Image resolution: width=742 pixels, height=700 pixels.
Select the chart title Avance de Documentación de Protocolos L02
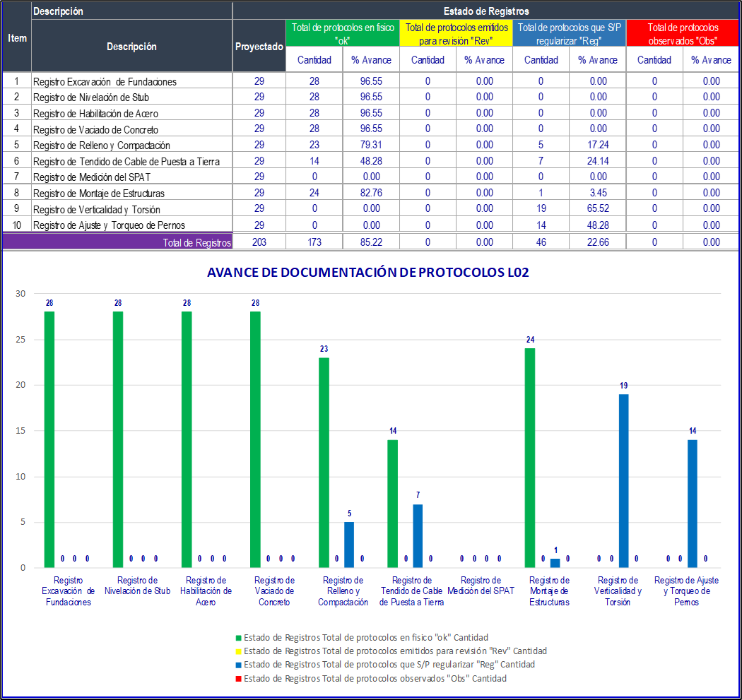pyautogui.click(x=367, y=273)
